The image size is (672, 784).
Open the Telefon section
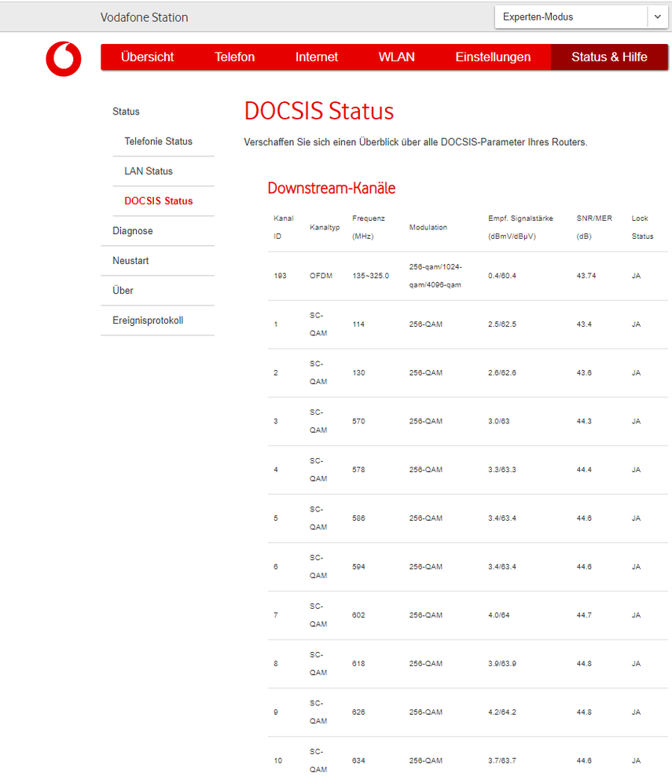[x=234, y=57]
